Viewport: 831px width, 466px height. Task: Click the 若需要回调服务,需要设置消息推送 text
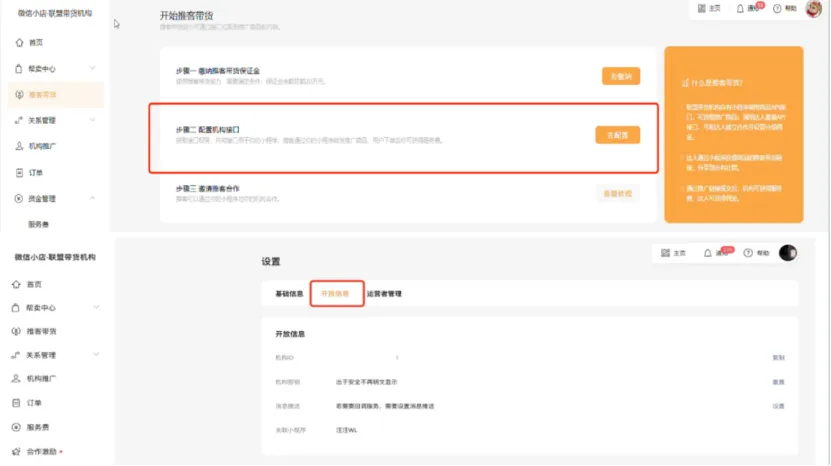(385, 407)
